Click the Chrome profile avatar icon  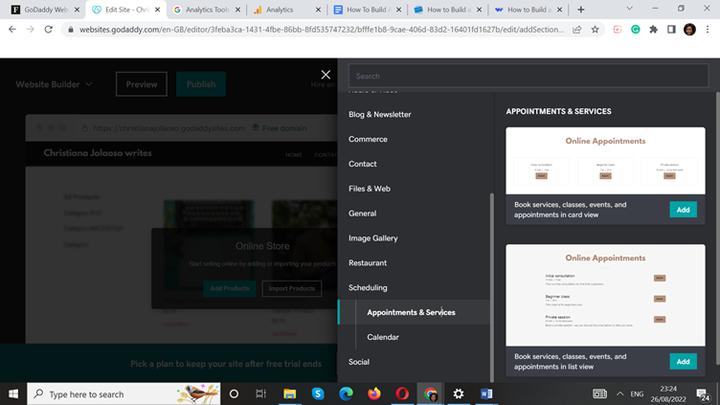coord(690,30)
